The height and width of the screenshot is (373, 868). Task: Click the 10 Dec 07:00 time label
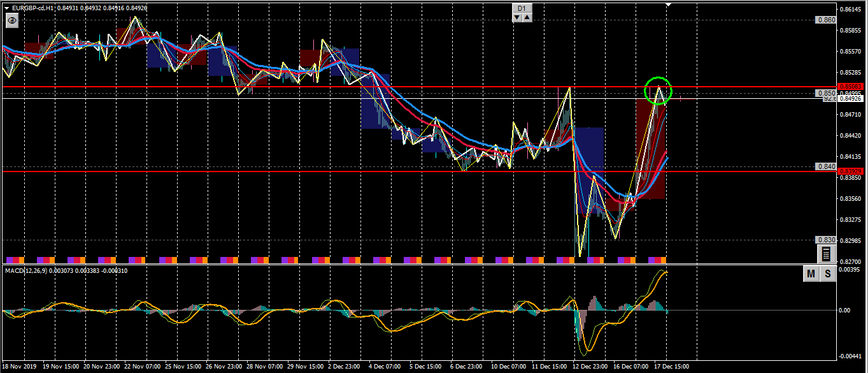[x=508, y=367]
